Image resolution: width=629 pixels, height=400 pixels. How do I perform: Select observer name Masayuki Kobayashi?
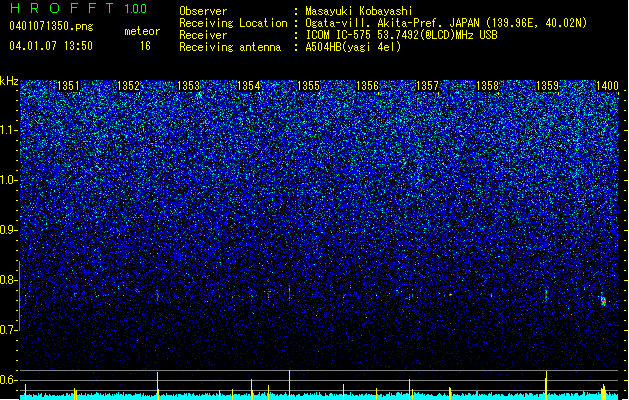pyautogui.click(x=359, y=11)
